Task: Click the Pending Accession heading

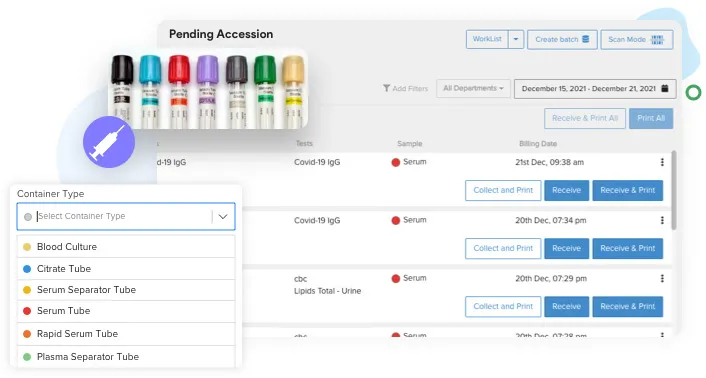Action: [x=221, y=34]
